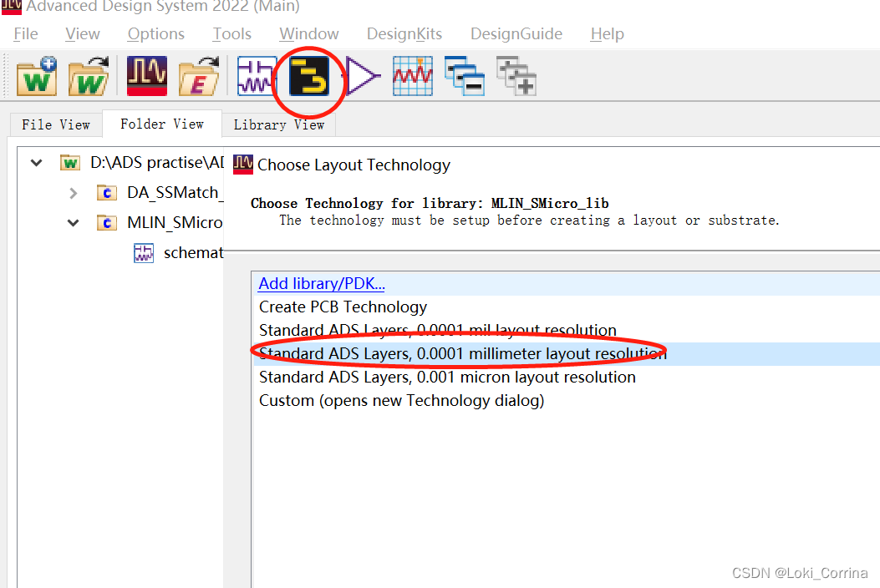This screenshot has width=880, height=588.
Task: Switch to the Folder View tab
Action: [162, 124]
